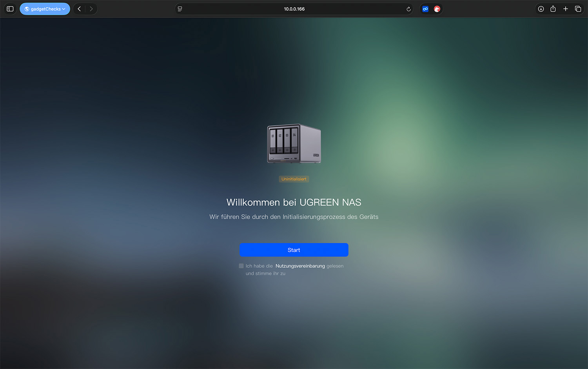This screenshot has height=369, width=588.
Task: Open a new tab with plus icon
Action: [x=566, y=9]
